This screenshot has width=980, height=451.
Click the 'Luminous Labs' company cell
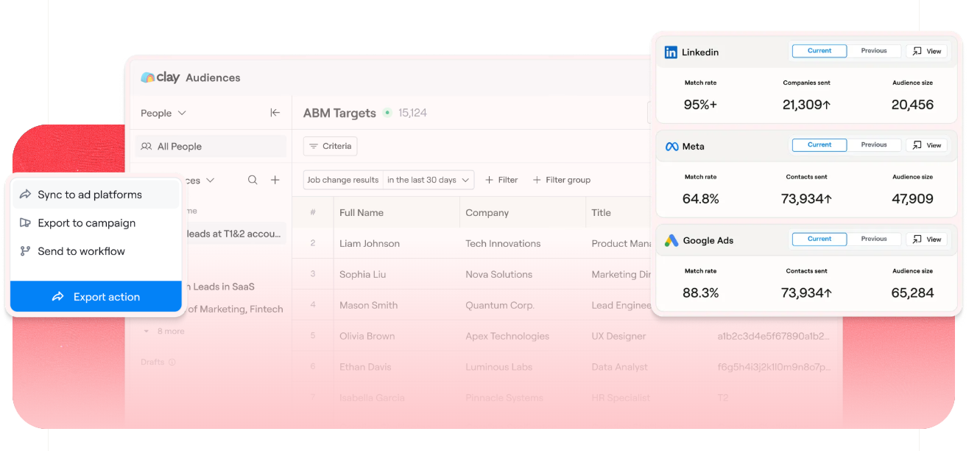pyautogui.click(x=498, y=368)
